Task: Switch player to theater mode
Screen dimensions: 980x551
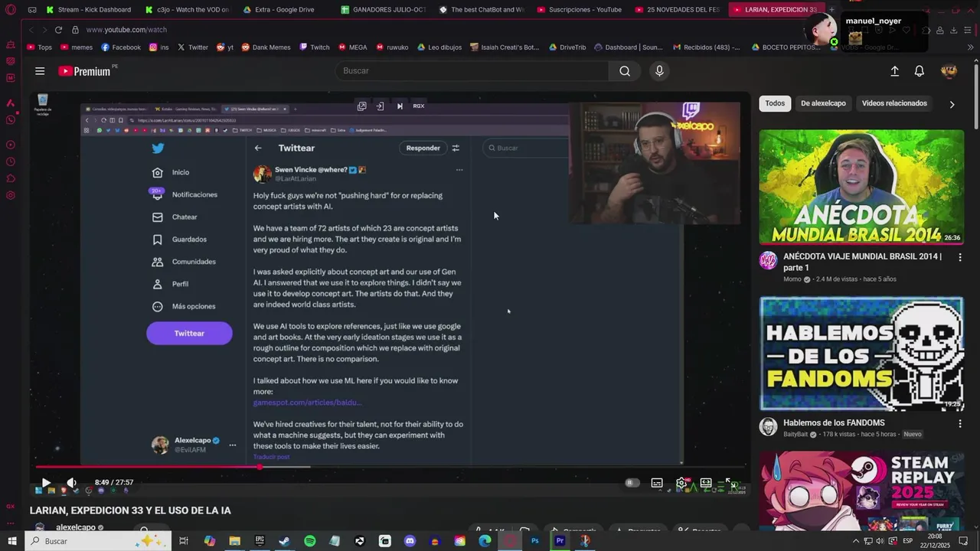Action: coord(706,483)
